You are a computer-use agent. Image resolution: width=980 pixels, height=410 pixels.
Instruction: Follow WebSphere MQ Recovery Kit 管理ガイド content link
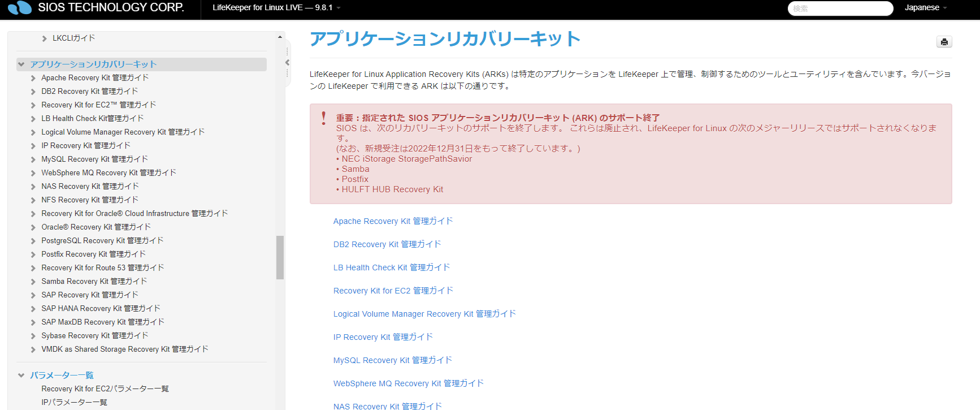(409, 383)
